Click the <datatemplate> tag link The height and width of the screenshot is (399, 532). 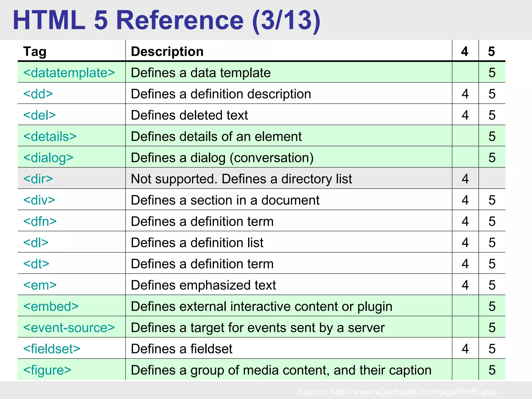[69, 73]
